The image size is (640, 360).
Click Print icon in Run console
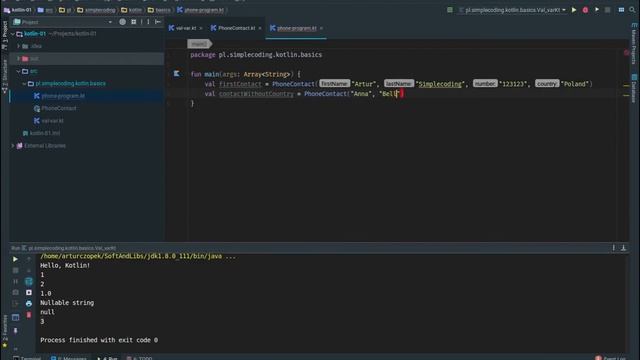pos(29,304)
